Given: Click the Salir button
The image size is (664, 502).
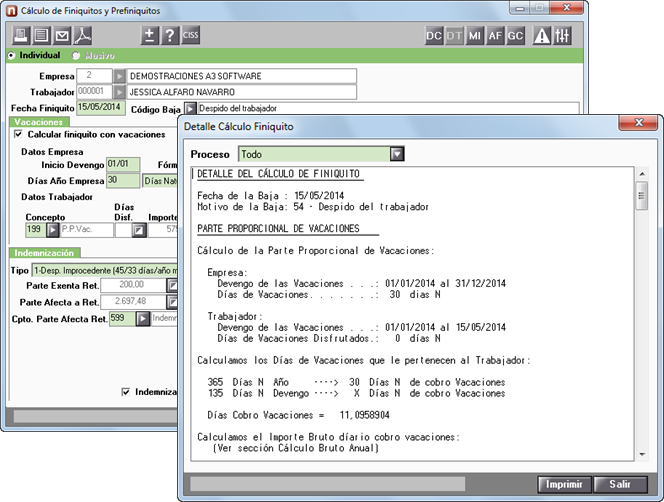Looking at the screenshot, I should [620, 484].
